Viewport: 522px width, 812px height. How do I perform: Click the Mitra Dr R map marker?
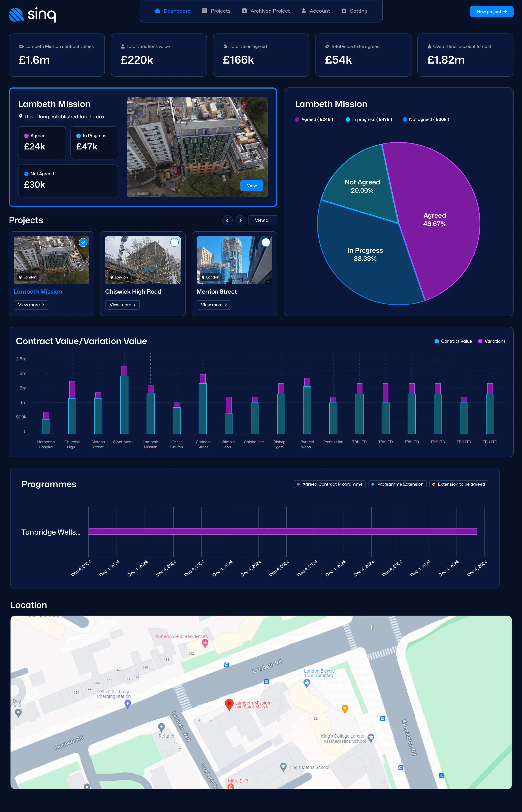[231, 786]
